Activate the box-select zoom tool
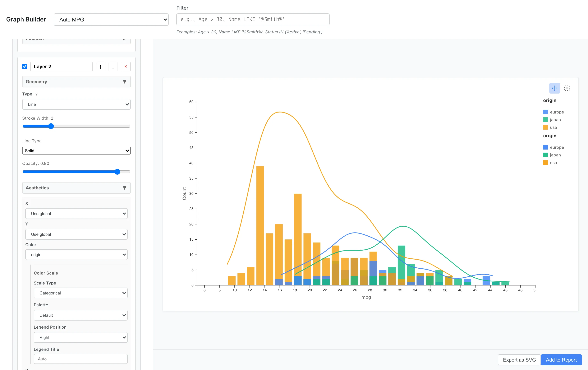This screenshot has width=588, height=370. click(567, 88)
